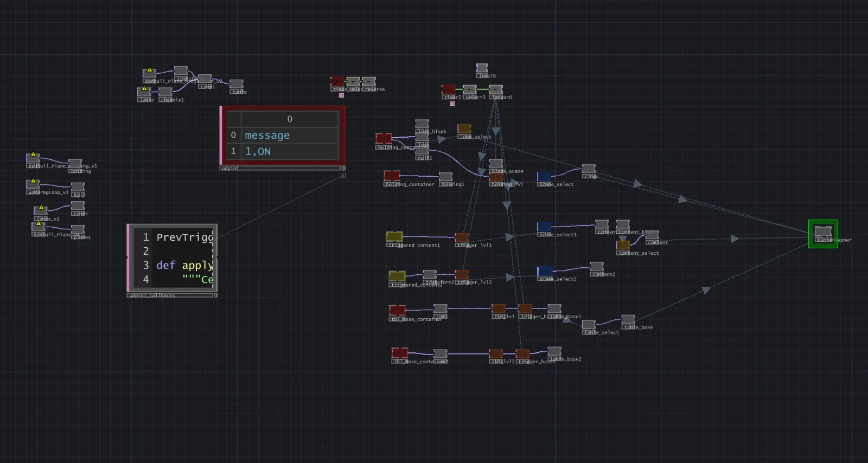Select the timer2 CHOP node
868x463 pixels.
click(449, 89)
